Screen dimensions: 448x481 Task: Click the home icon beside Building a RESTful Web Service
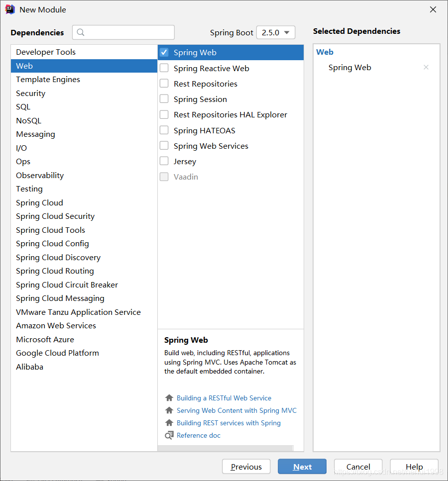(169, 398)
